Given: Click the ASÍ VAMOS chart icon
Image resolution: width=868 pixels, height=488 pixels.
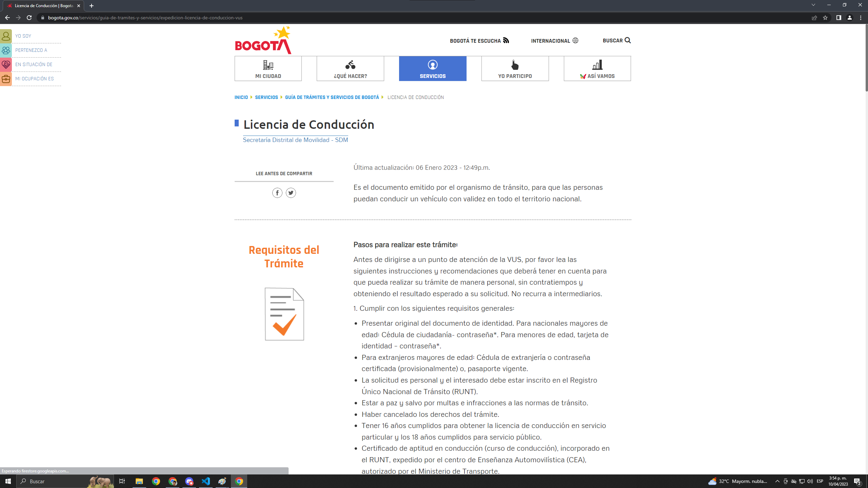Looking at the screenshot, I should pos(597,65).
